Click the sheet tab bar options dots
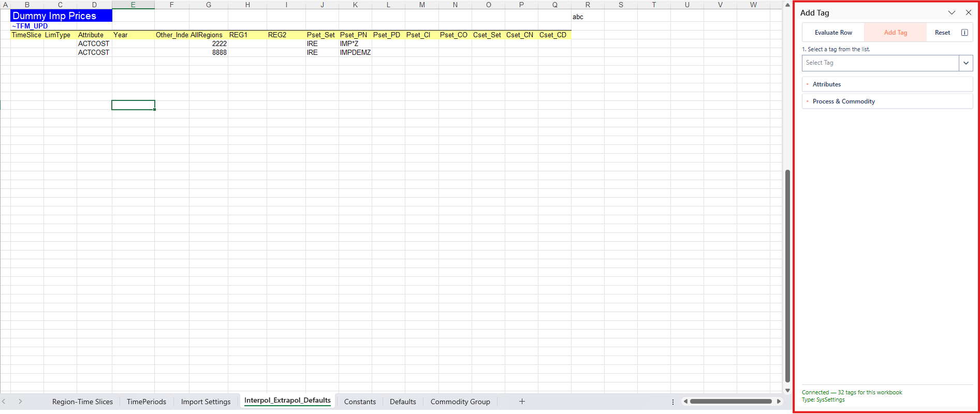The image size is (980, 414). 673,402
